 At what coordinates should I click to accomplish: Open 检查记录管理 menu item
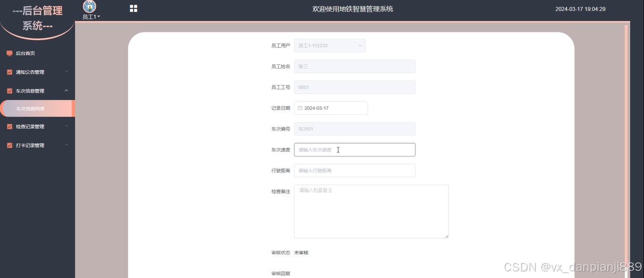pyautogui.click(x=37, y=127)
